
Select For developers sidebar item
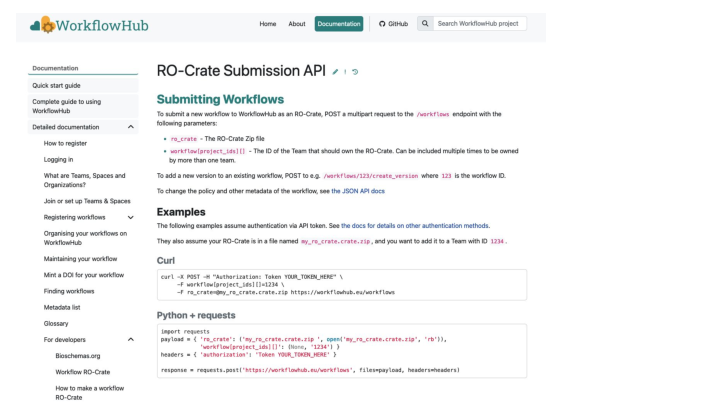pos(65,340)
